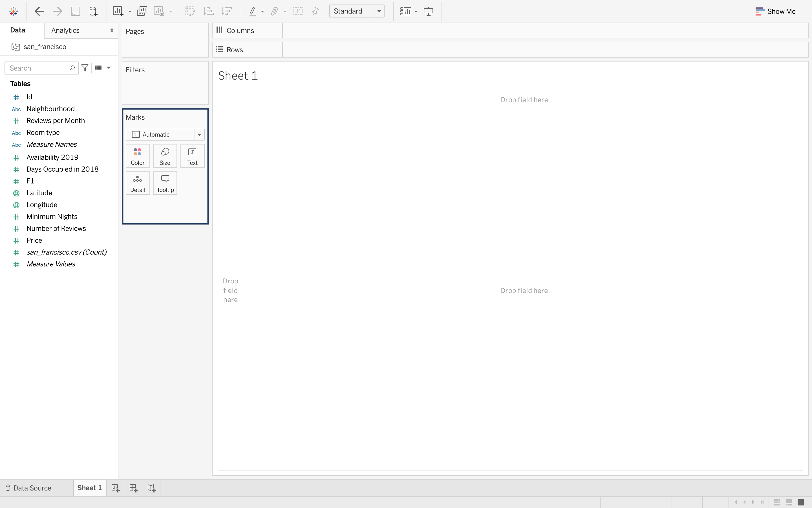The width and height of the screenshot is (812, 508).
Task: Open Show/Hide cards dropdown arrow
Action: (x=416, y=12)
